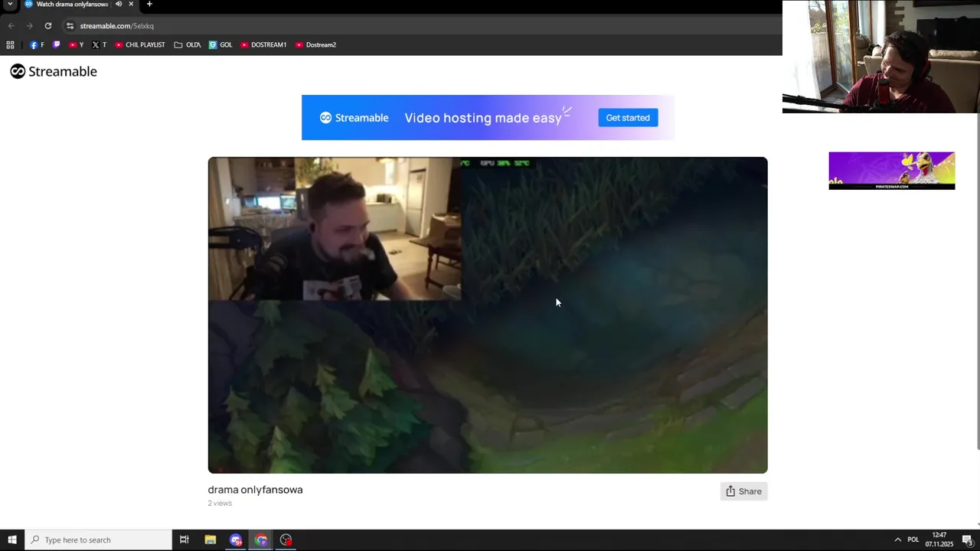This screenshot has height=551, width=980.
Task: Open the tab search dropdown arrow
Action: click(10, 4)
